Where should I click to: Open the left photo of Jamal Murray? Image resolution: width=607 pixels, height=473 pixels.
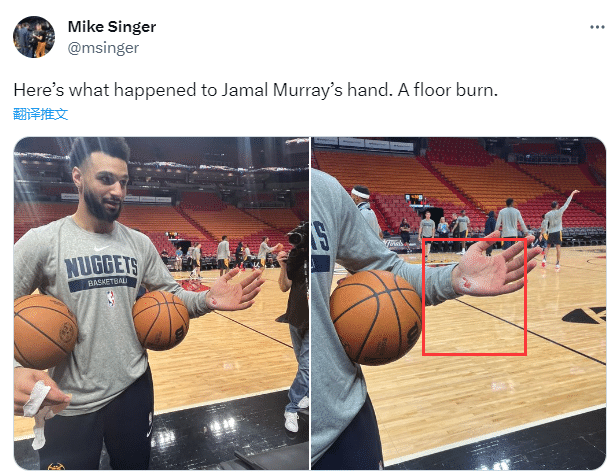[161, 303]
